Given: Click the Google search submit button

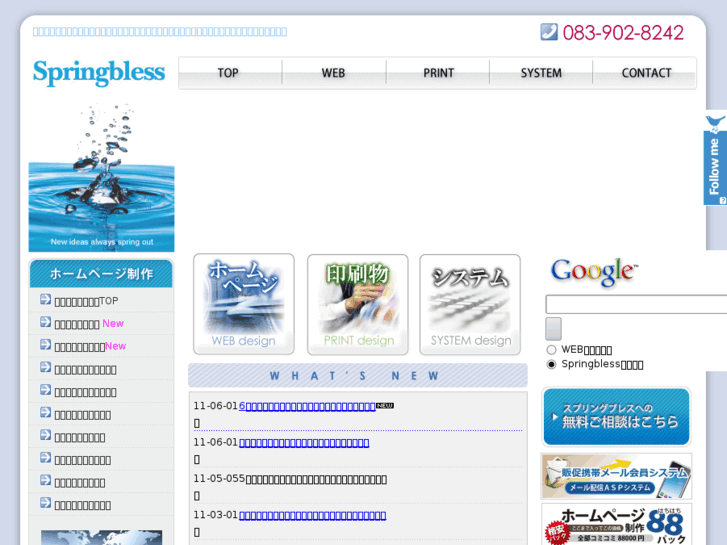Looking at the screenshot, I should coord(554,329).
